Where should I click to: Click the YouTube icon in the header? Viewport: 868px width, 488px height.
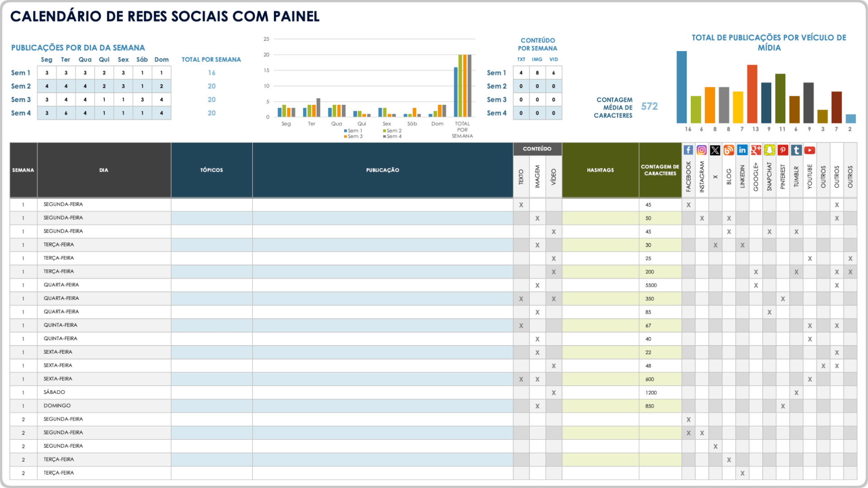pos(808,151)
